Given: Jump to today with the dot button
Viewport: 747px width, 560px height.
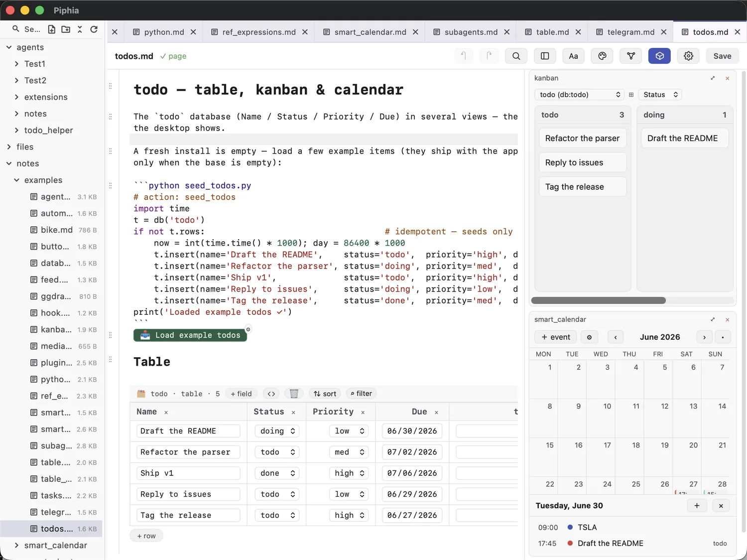Looking at the screenshot, I should 723,337.
